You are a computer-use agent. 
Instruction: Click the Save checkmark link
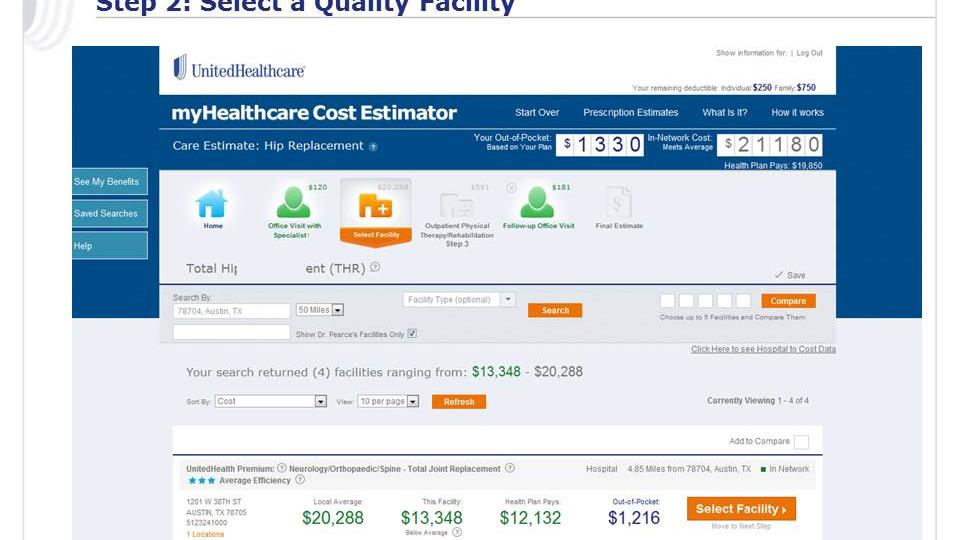pos(790,275)
